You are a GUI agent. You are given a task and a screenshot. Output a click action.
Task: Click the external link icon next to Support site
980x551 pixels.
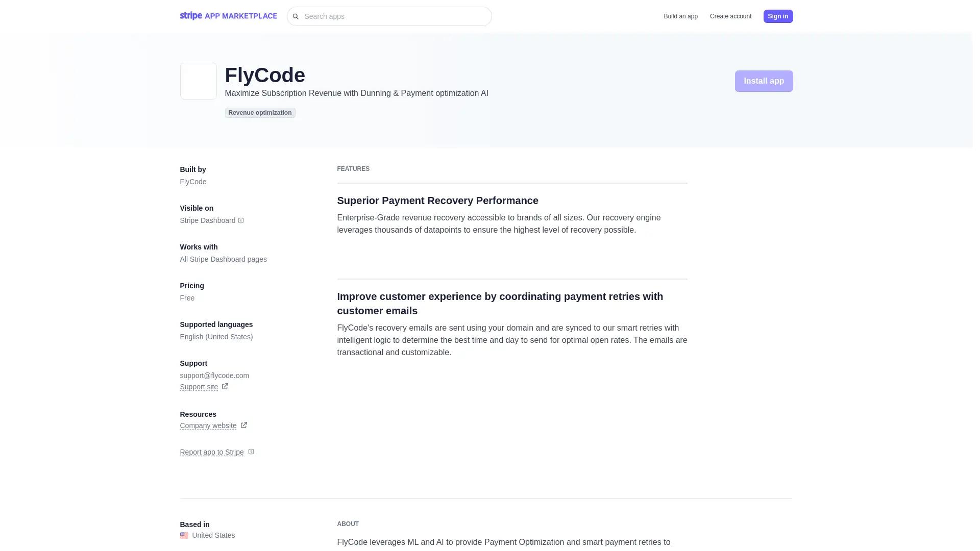(x=225, y=386)
